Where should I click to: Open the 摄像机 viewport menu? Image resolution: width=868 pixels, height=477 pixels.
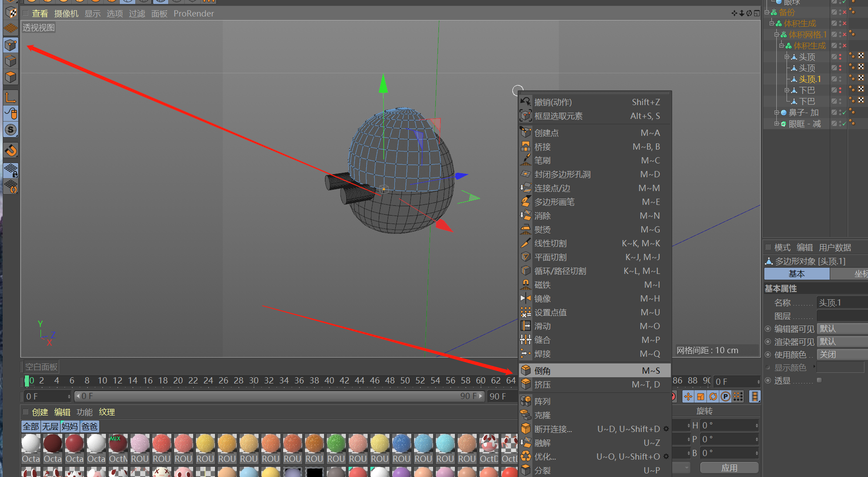(x=66, y=14)
